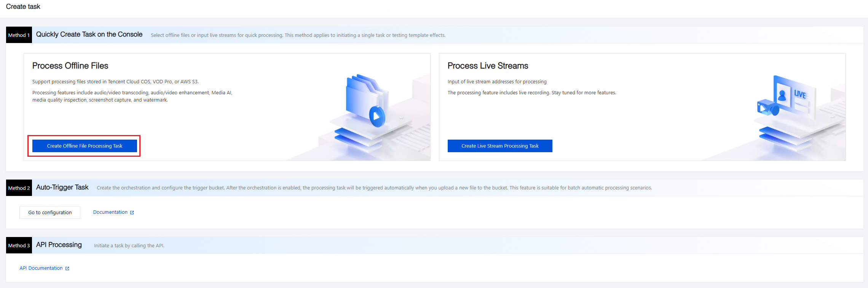This screenshot has height=288, width=868.
Task: Click the Method 1 black badge
Action: (19, 35)
